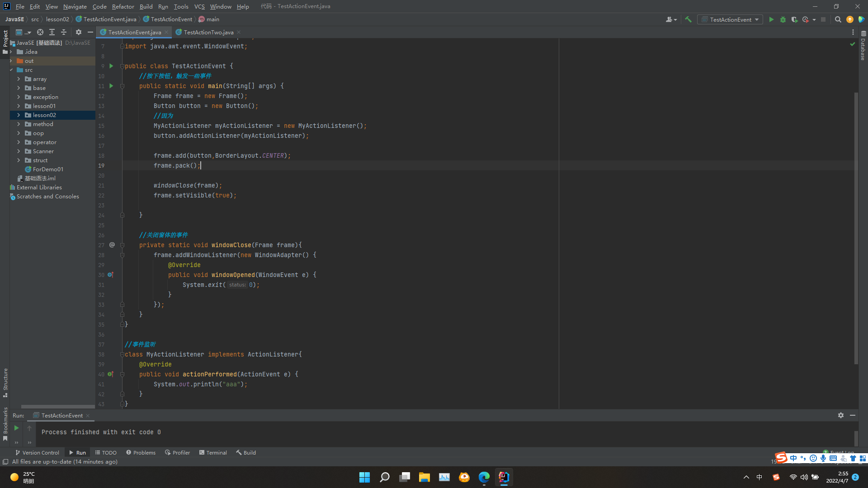The width and height of the screenshot is (868, 488).
Task: Switch to the TestActionTwo.java editor tab
Action: [x=208, y=32]
